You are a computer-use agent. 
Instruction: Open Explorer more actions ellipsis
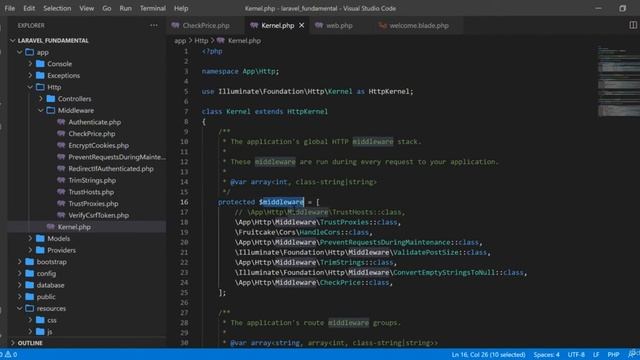pyautogui.click(x=153, y=25)
